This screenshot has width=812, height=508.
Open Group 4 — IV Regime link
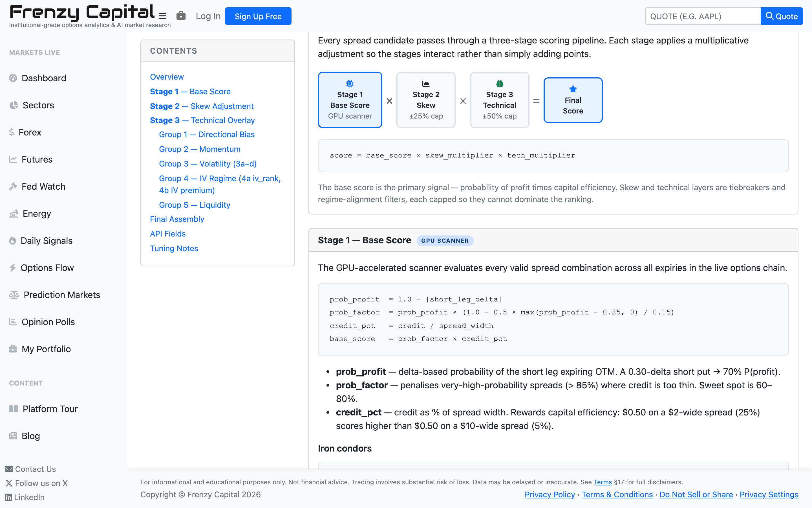click(x=220, y=184)
